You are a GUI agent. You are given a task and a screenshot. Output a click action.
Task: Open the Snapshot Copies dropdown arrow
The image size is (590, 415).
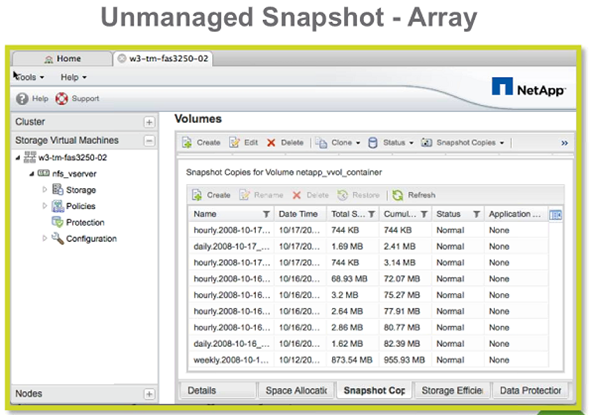point(502,143)
